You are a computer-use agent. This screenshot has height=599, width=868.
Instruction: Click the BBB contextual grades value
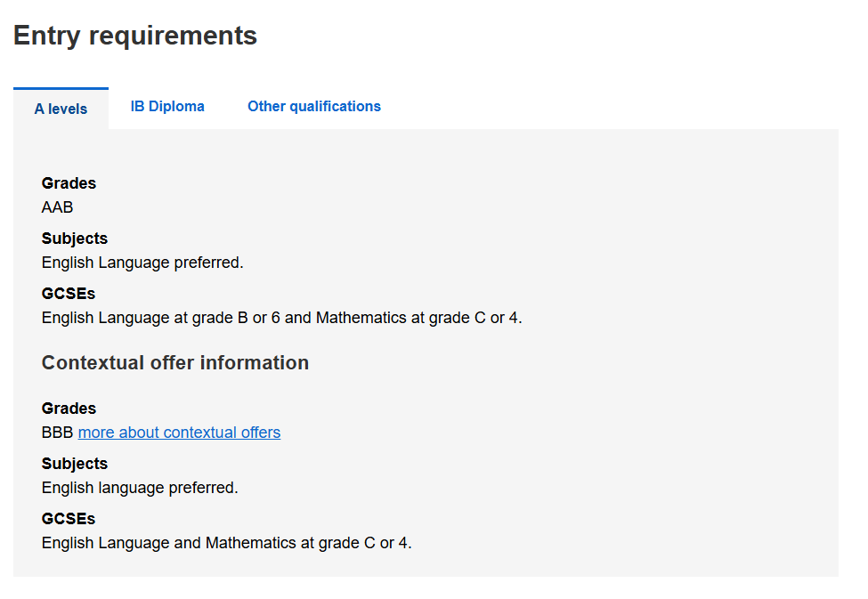(x=57, y=433)
